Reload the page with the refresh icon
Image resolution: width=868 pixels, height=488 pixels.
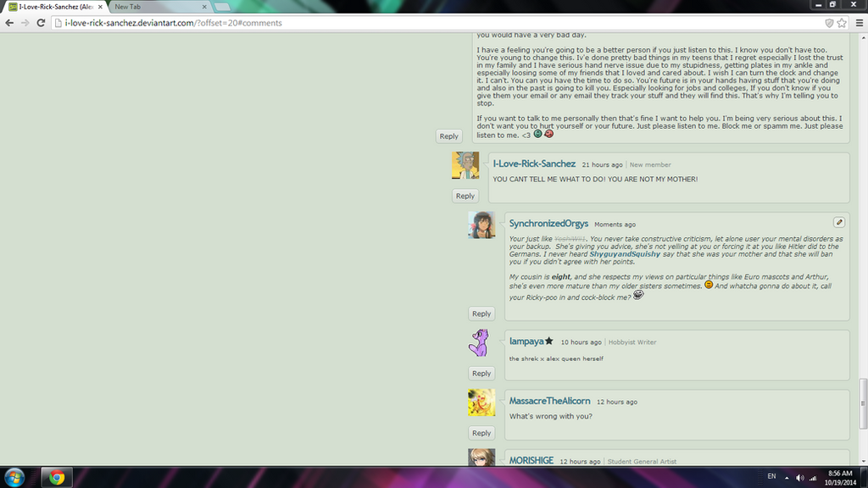point(41,23)
